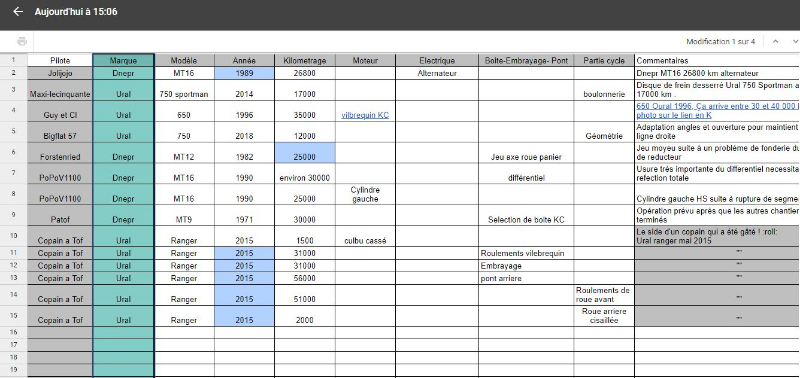Select the 'Marque' header cell
This screenshot has width=800, height=378.
pos(123,60)
